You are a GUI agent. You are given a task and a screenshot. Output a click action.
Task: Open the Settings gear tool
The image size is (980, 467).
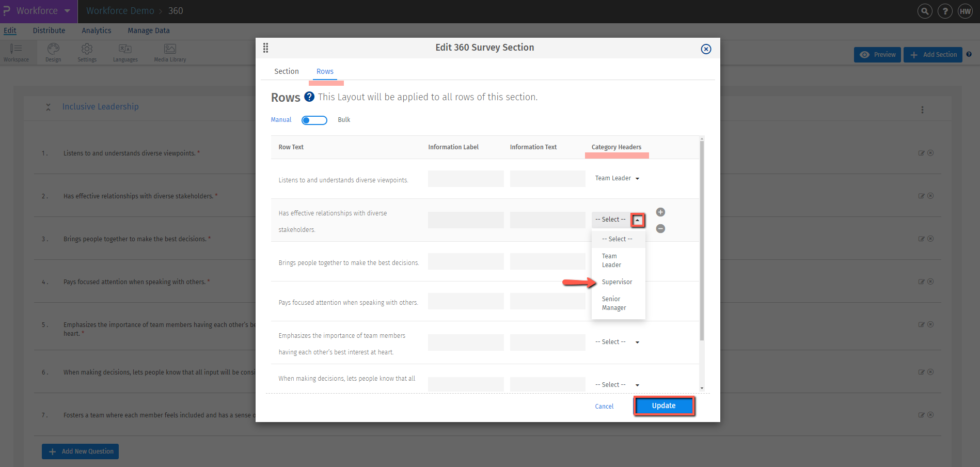[87, 53]
